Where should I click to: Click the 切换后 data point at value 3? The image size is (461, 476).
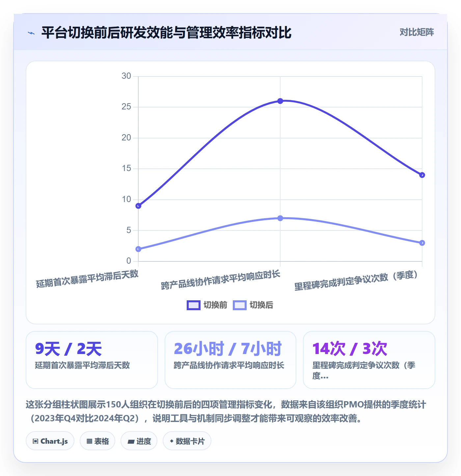422,243
